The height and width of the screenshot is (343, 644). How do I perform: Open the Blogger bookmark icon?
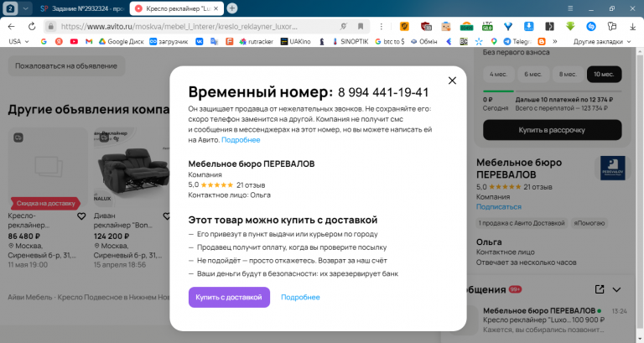[x=542, y=41]
